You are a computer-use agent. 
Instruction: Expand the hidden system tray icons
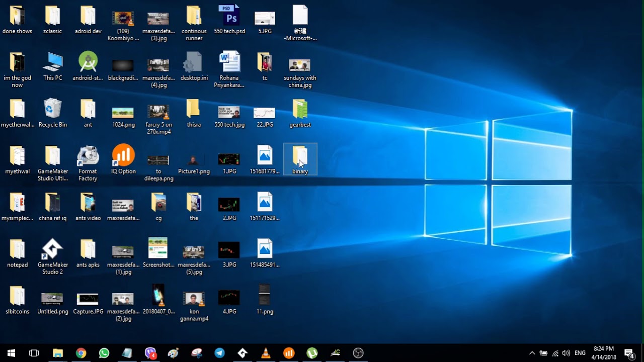(x=532, y=353)
